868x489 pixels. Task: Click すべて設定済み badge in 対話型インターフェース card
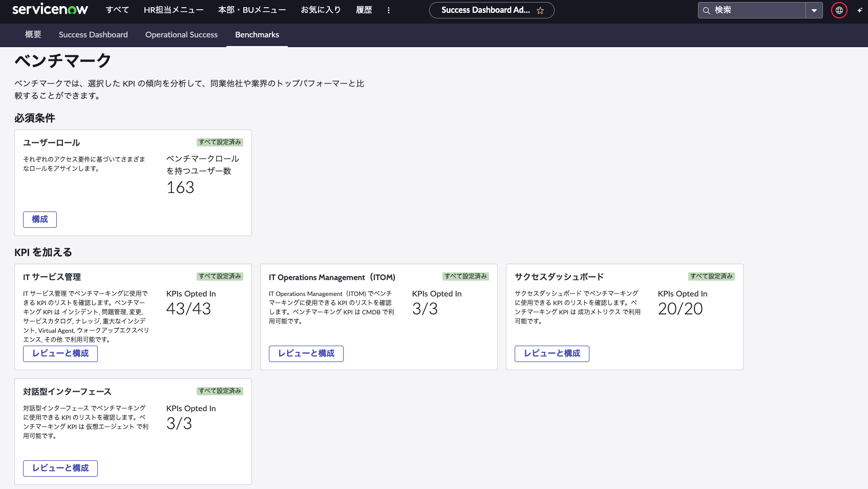click(x=220, y=391)
